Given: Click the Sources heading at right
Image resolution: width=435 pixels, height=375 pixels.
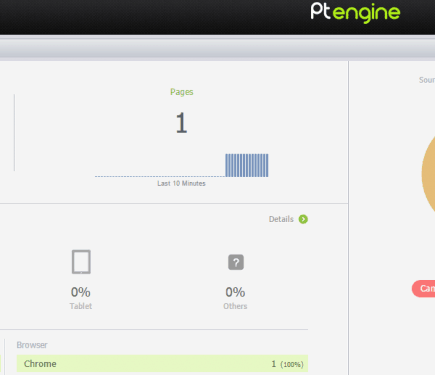Looking at the screenshot, I should click(x=427, y=80).
